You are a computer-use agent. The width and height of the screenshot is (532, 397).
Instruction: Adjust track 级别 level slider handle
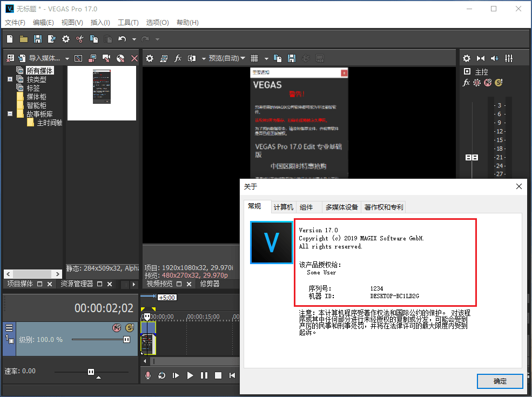[x=126, y=339]
